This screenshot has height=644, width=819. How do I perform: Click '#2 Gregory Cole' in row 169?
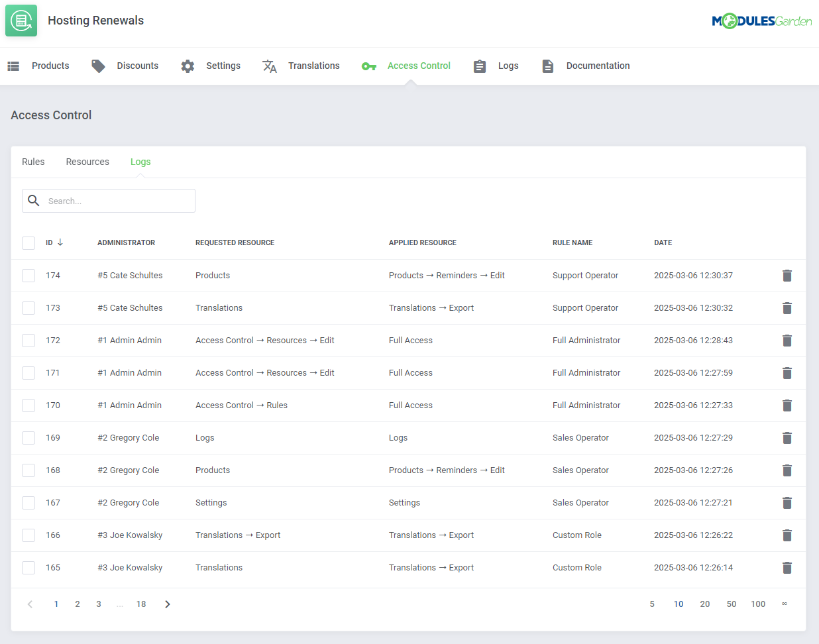pyautogui.click(x=129, y=438)
